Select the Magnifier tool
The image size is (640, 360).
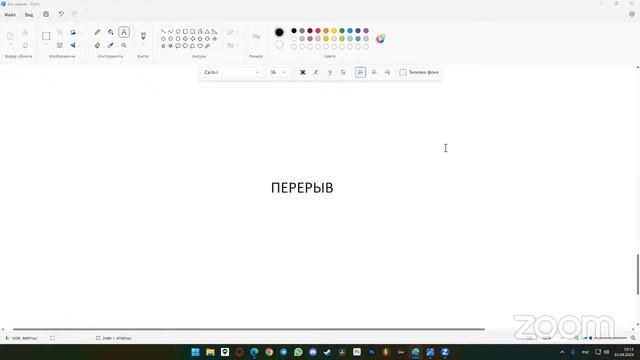coord(124,45)
